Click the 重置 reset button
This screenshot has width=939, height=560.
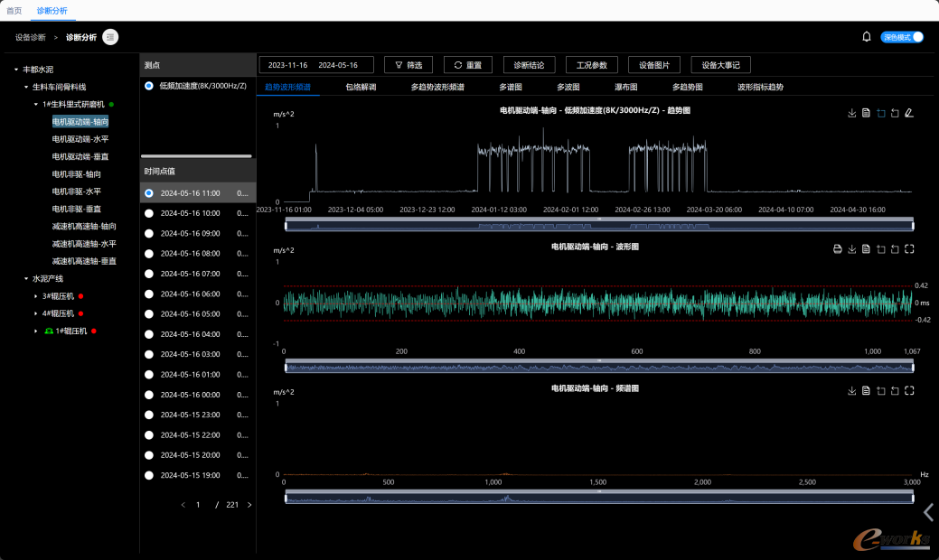point(468,65)
